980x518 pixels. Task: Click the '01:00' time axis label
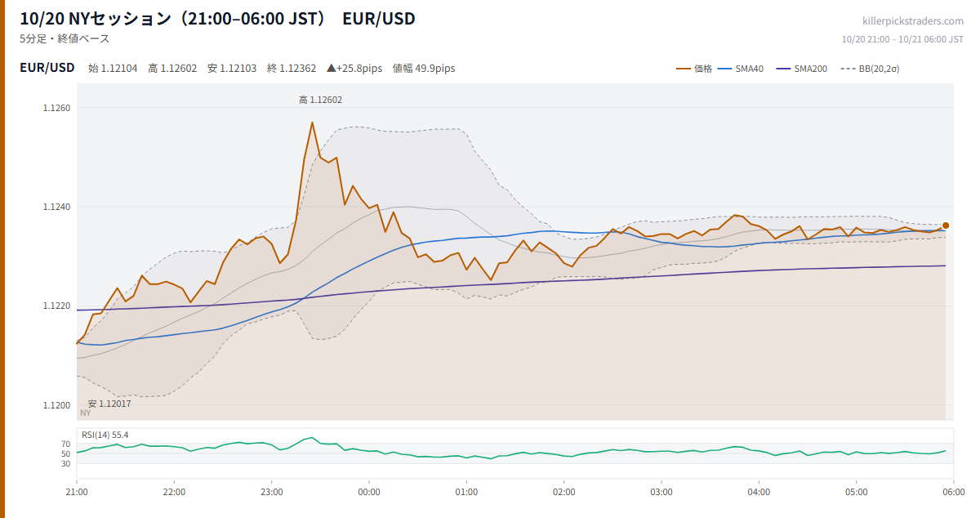466,492
